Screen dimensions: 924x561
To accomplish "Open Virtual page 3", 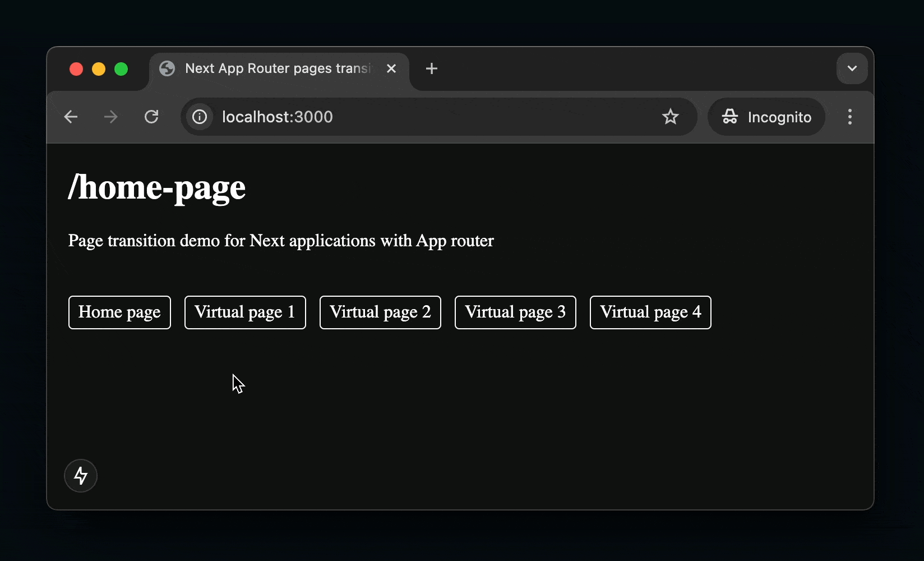I will (515, 312).
